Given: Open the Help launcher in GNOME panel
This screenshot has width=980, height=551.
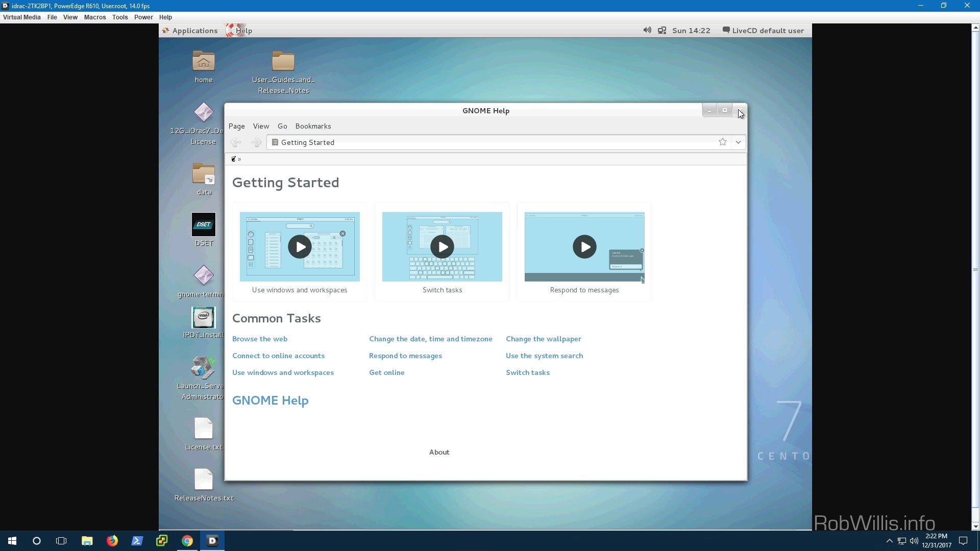Looking at the screenshot, I should [239, 31].
